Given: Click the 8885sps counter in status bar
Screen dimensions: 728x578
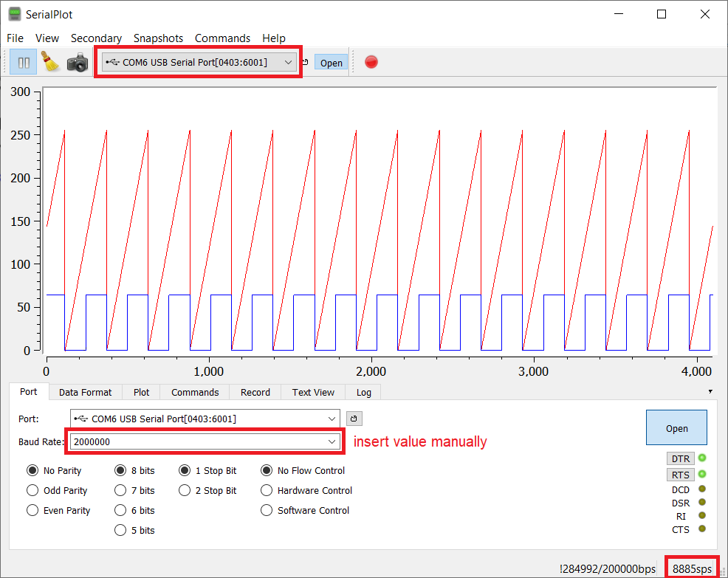Looking at the screenshot, I should point(693,568).
